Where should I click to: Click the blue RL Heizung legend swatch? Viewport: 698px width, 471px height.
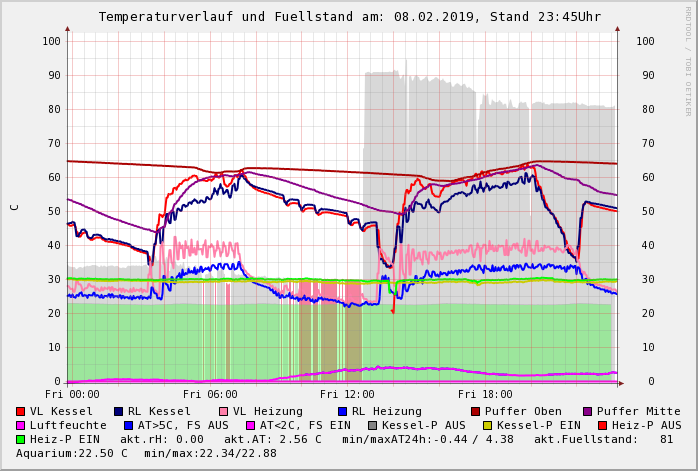click(342, 411)
